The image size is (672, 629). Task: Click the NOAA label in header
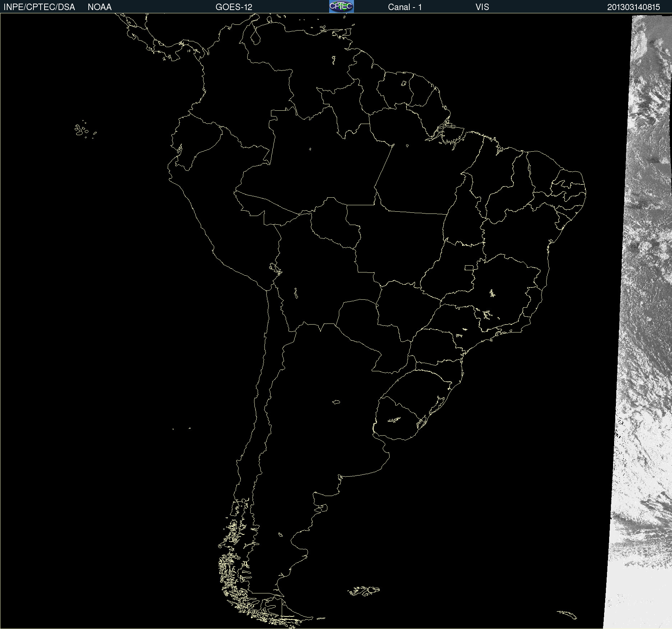(x=100, y=7)
